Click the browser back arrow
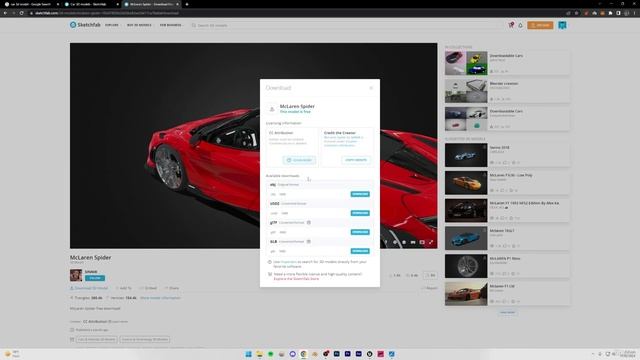The height and width of the screenshot is (360, 640). pyautogui.click(x=5, y=13)
